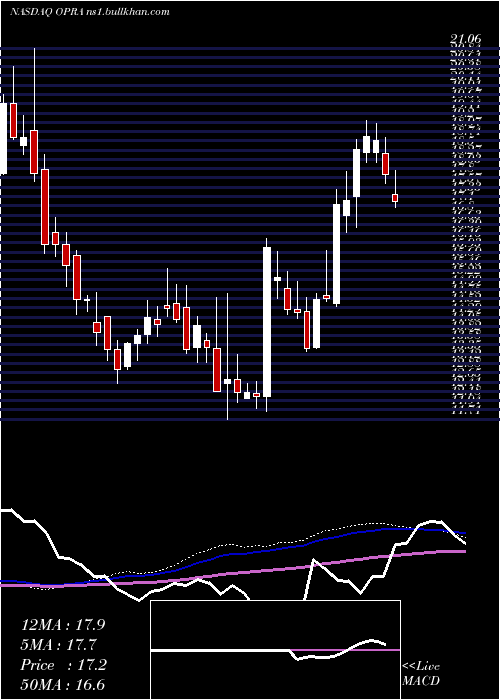Click the Price : 17.2 value

(63, 665)
